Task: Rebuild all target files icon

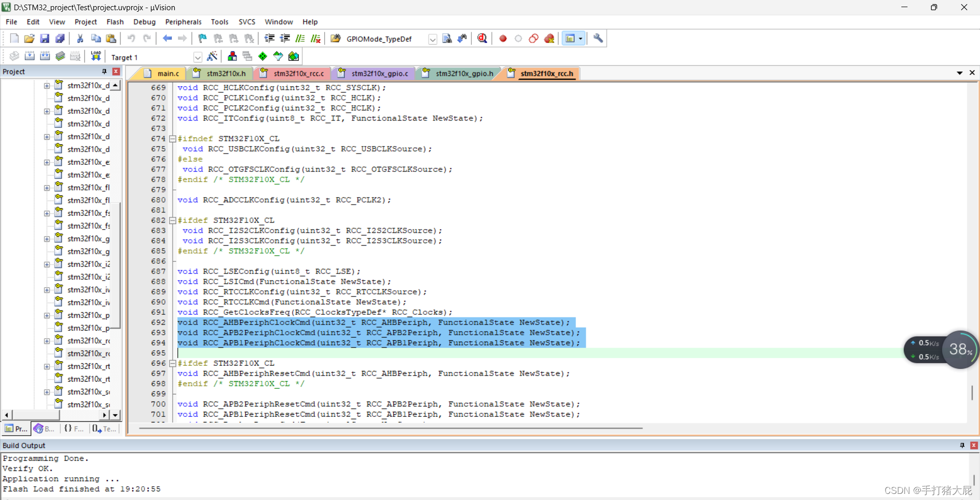Action: click(x=45, y=56)
